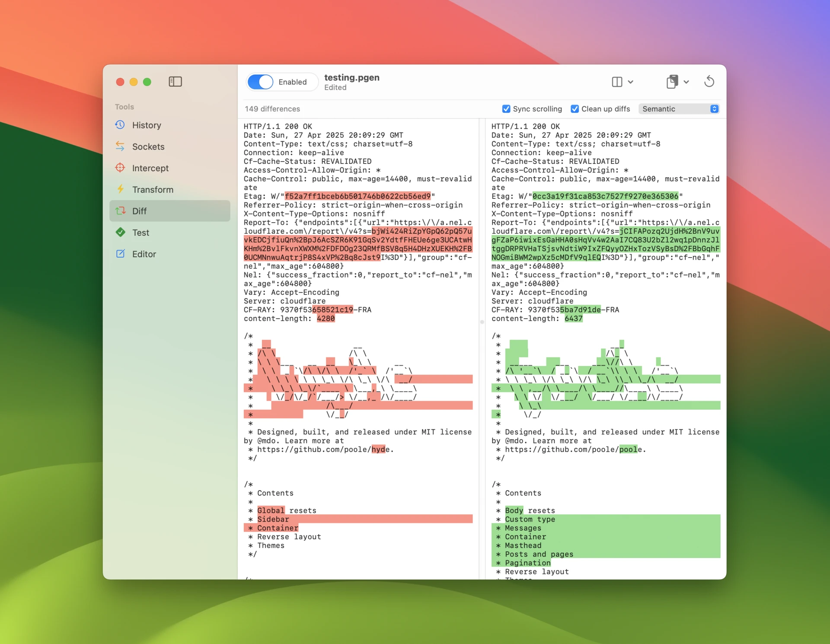Screen dimensions: 830x644
Task: Toggle the sidebar visibility icon
Action: click(x=175, y=82)
